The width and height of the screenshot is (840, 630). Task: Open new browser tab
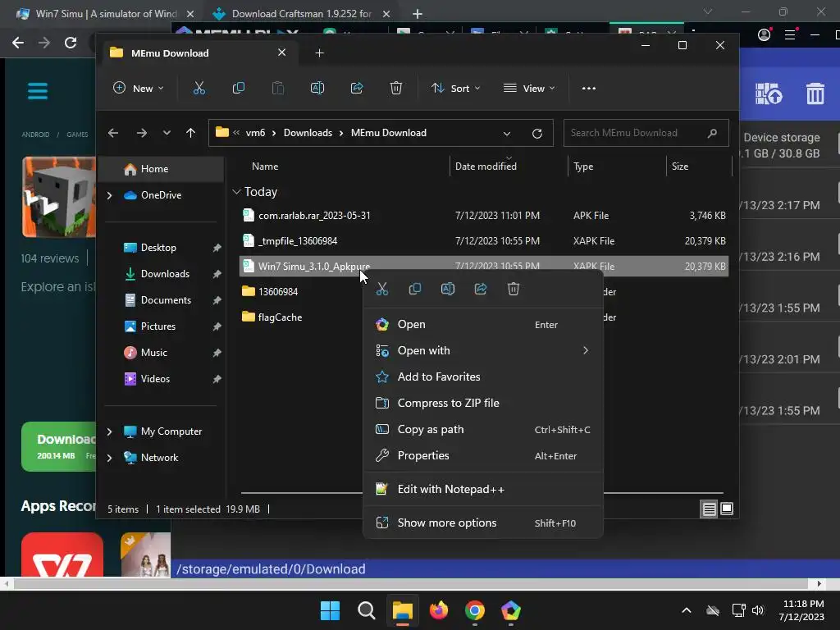[418, 14]
